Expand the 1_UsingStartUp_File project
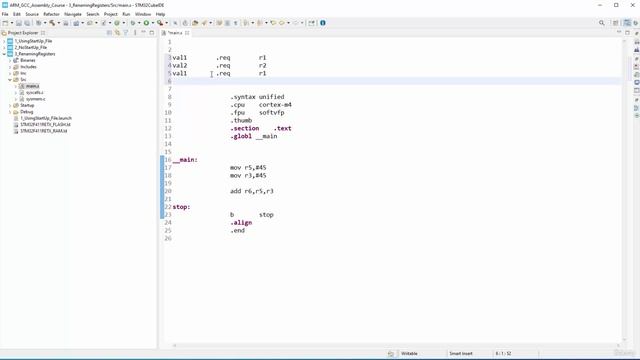The height and width of the screenshot is (360, 640). click(x=4, y=41)
